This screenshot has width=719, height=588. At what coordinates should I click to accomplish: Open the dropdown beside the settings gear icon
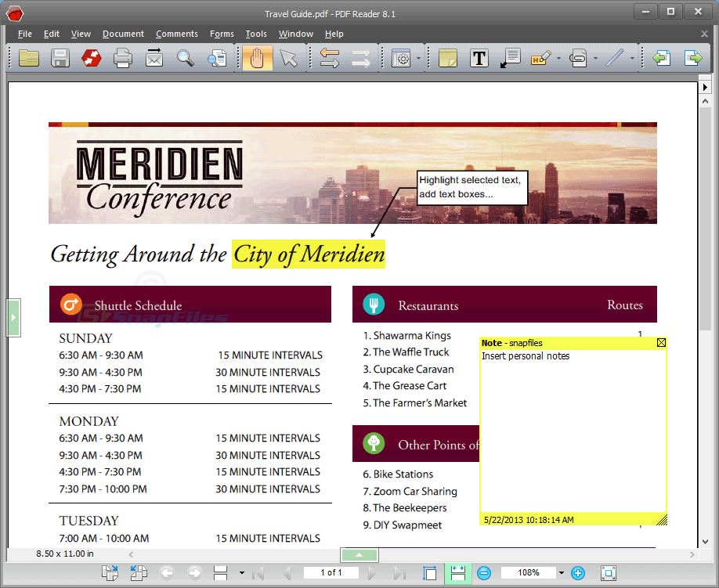coord(418,58)
